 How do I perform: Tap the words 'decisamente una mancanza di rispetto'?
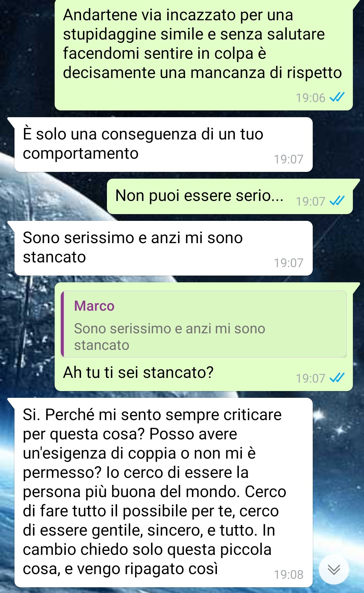pyautogui.click(x=202, y=73)
